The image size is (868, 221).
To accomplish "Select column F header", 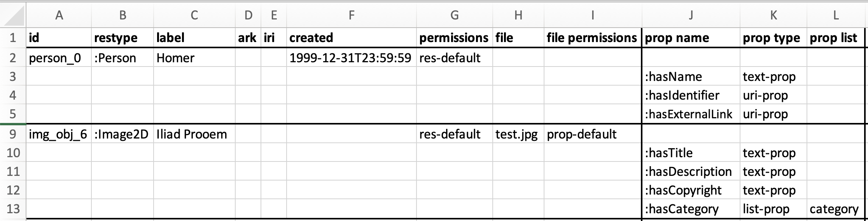I will pos(351,15).
